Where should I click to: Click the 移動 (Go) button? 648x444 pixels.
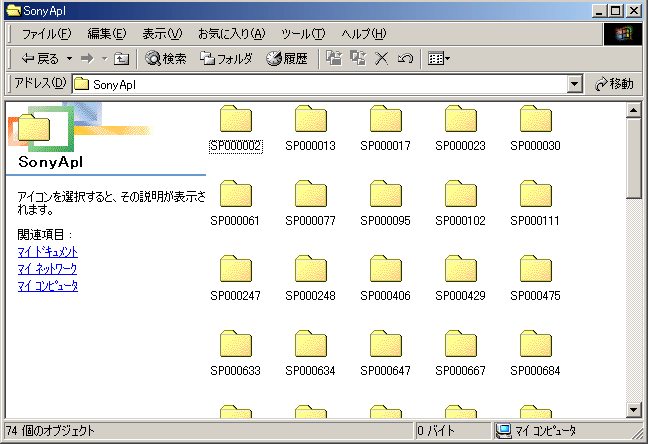coord(614,84)
